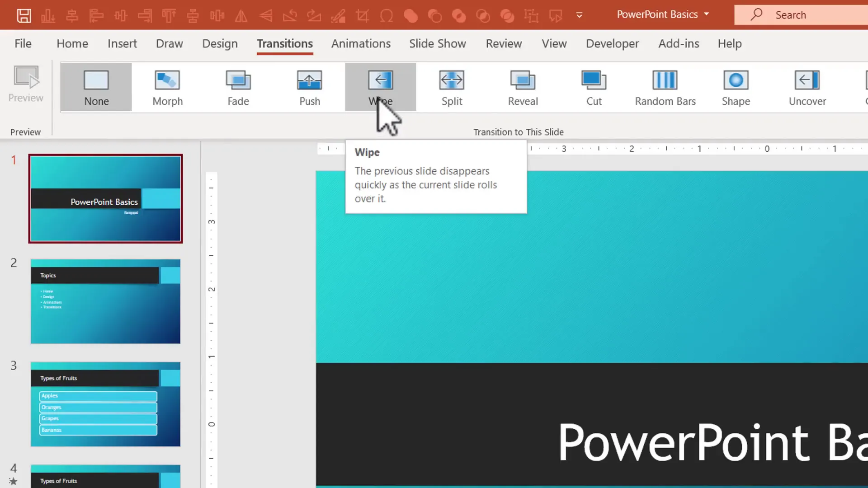Select slide 2 thumbnail titled Topics
The width and height of the screenshot is (868, 488).
click(x=105, y=301)
